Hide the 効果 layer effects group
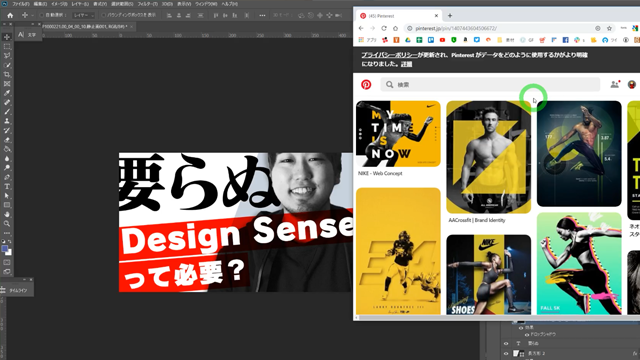 (521, 328)
